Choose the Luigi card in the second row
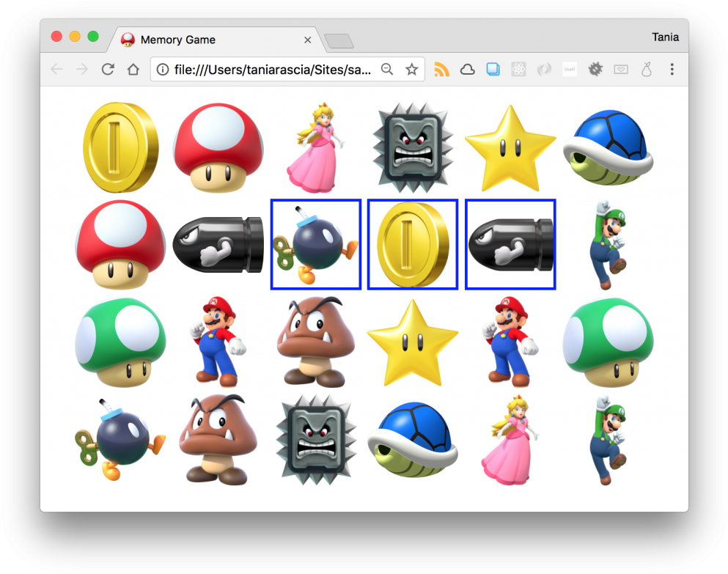728x574 pixels. click(608, 245)
